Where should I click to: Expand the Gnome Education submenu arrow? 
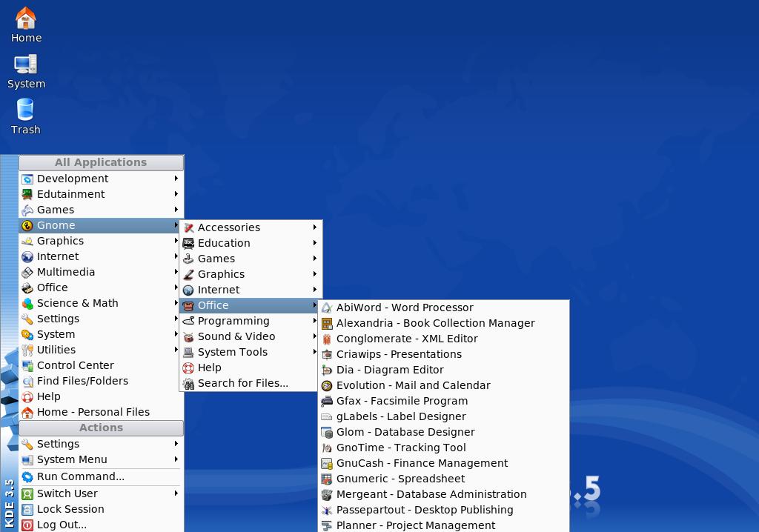(x=314, y=243)
